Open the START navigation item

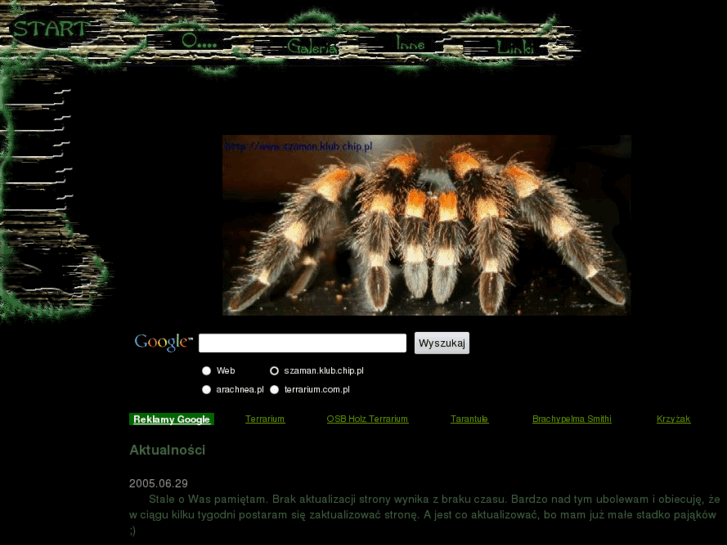coord(50,29)
